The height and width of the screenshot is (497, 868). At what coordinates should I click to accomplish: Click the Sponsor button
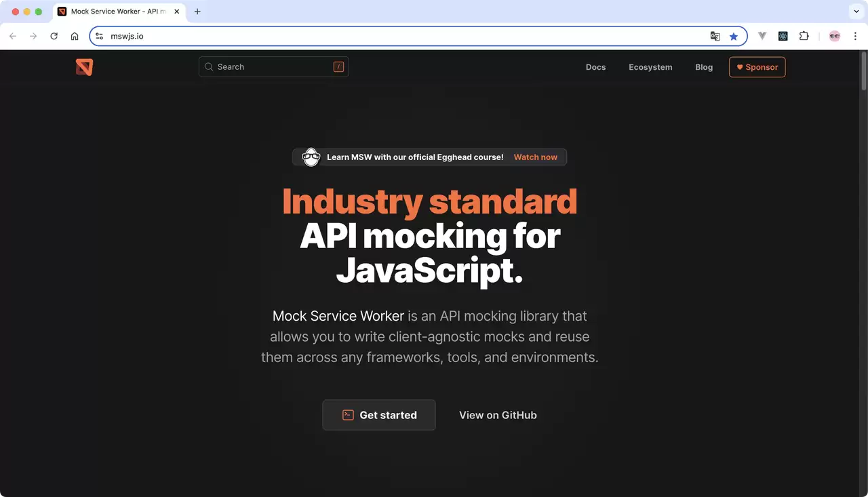[757, 67]
